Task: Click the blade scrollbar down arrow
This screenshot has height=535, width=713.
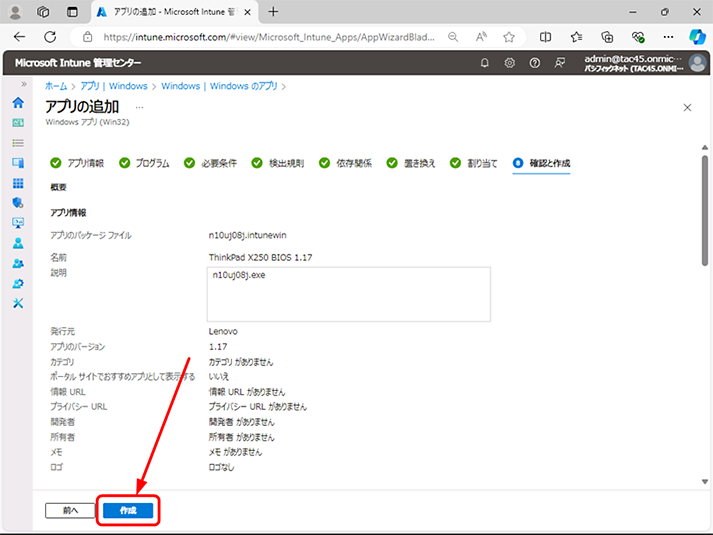Action: click(704, 481)
